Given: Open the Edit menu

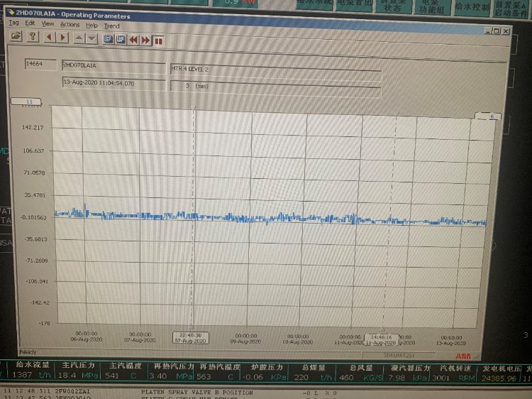Looking at the screenshot, I should (x=30, y=23).
